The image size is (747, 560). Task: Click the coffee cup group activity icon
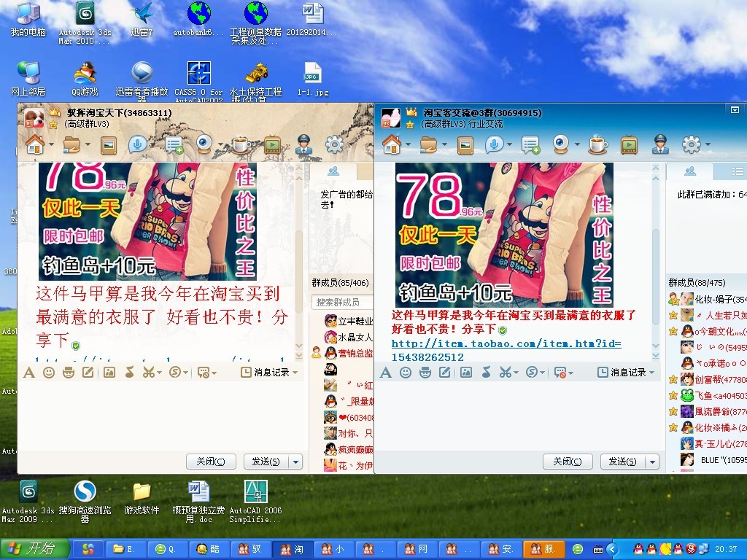pos(598,145)
